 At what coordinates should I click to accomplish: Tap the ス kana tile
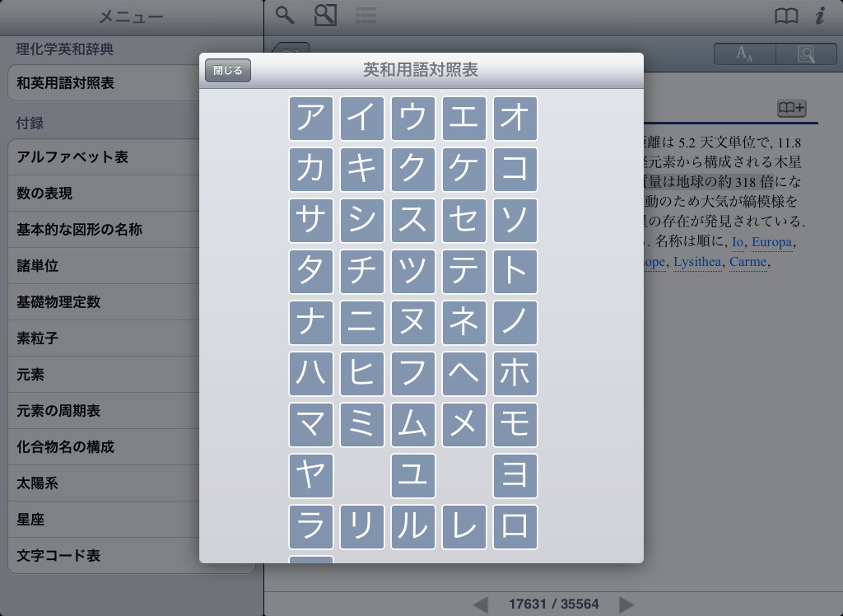(413, 221)
